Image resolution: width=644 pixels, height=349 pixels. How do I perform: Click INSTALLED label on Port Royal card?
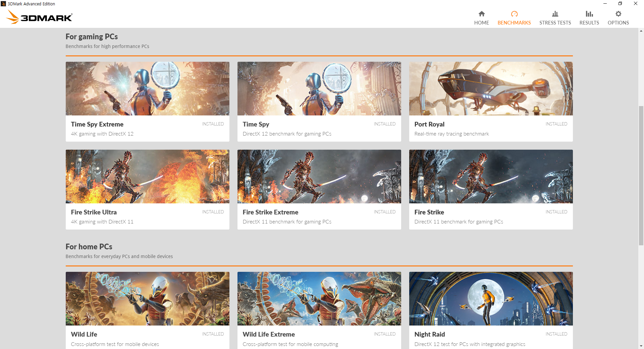click(556, 124)
